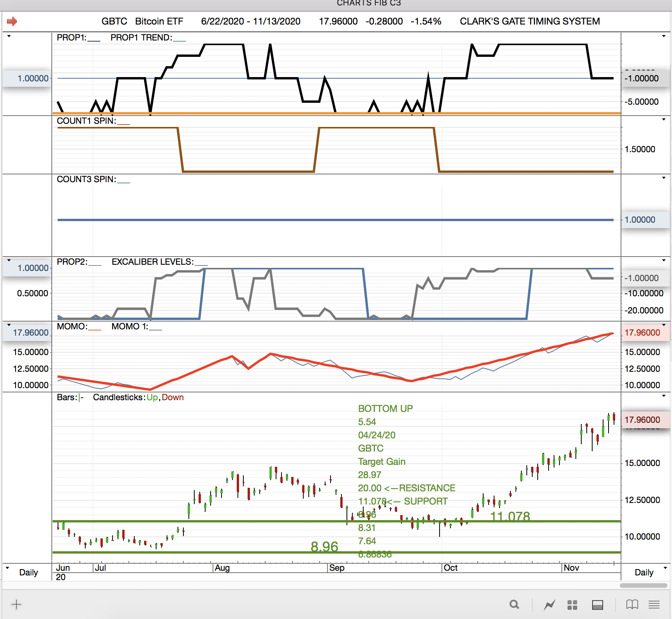
Task: Open the COUNT1 SPIN pane dropdown arrow
Action: tap(664, 120)
